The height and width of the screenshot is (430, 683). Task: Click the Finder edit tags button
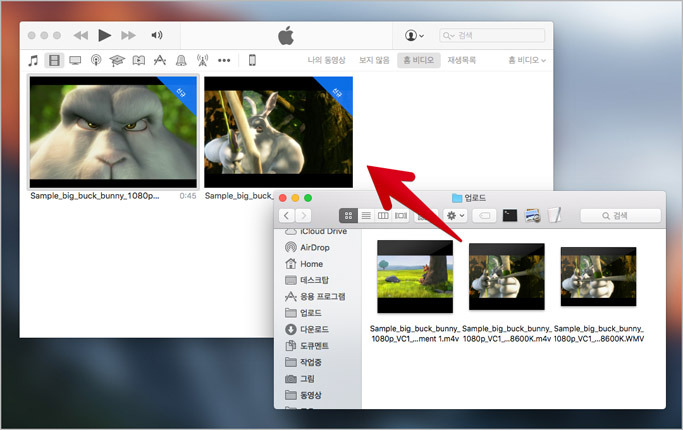[484, 216]
